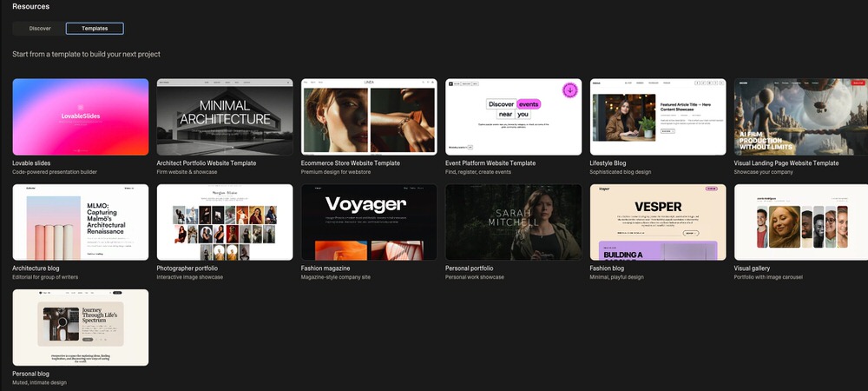Screen dimensions: 868x391
Task: Open the Lifestyle Blog template thumbnail
Action: pos(658,116)
